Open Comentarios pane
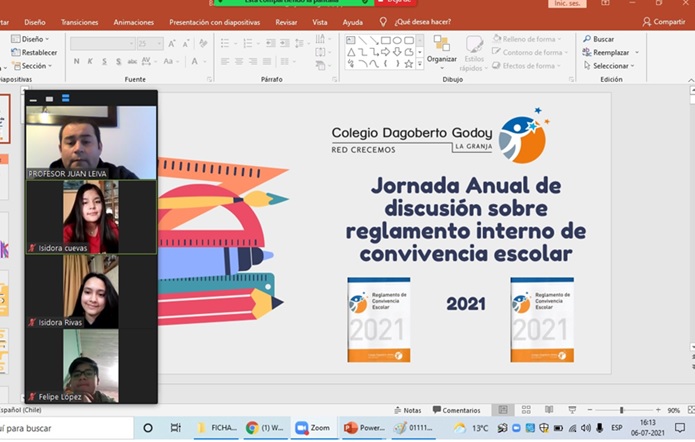Screen dimensions: 695x442 [456, 411]
